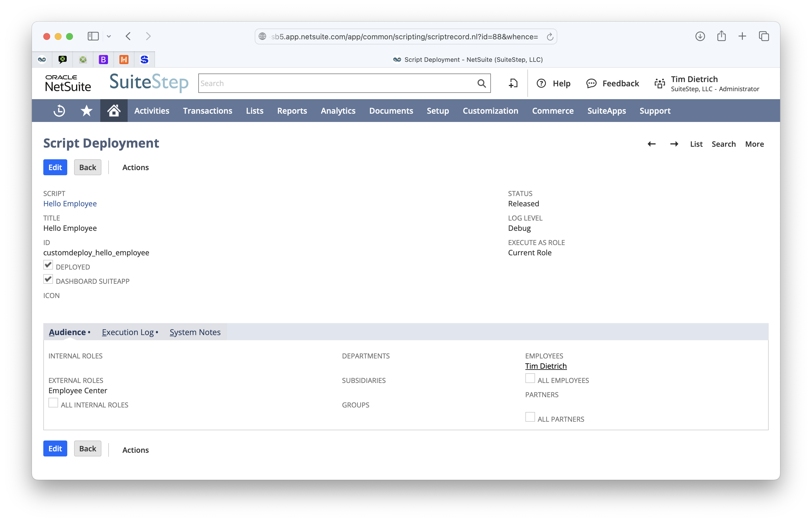Switch to the Execution Log subtab
Image resolution: width=812 pixels, height=522 pixels.
click(x=128, y=332)
